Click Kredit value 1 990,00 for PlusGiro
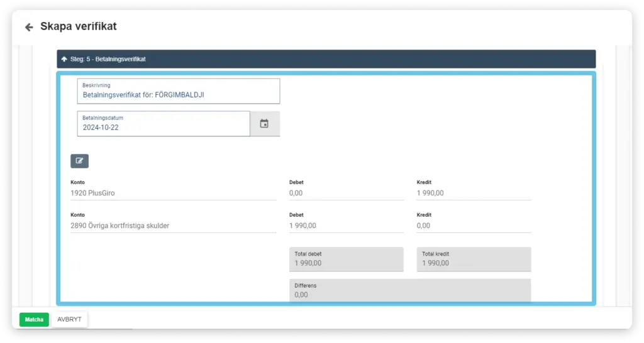 coord(474,193)
